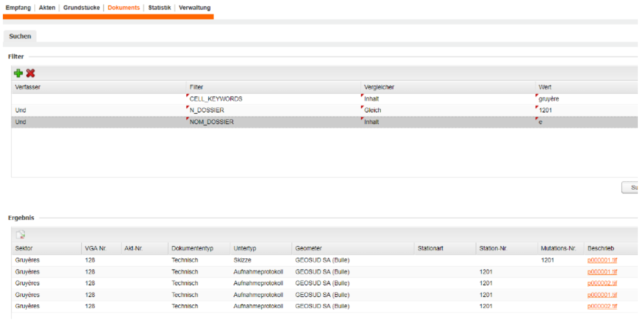The width and height of the screenshot is (644, 330).
Task: Open the p000002.tif link in the last result row
Action: pyautogui.click(x=602, y=306)
